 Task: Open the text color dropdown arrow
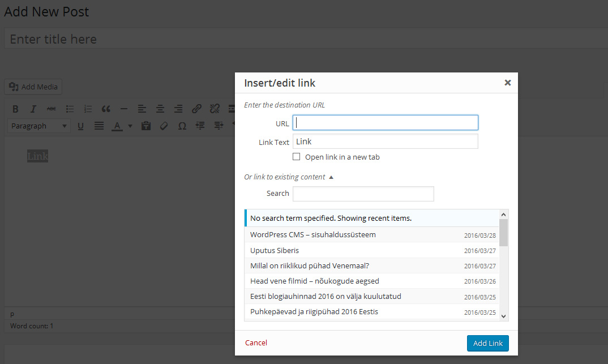pyautogui.click(x=130, y=126)
